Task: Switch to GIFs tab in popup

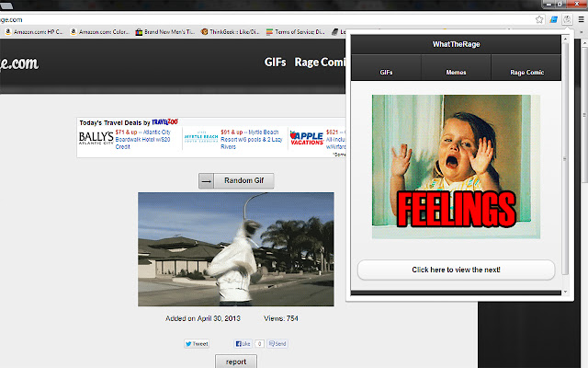Action: point(386,71)
